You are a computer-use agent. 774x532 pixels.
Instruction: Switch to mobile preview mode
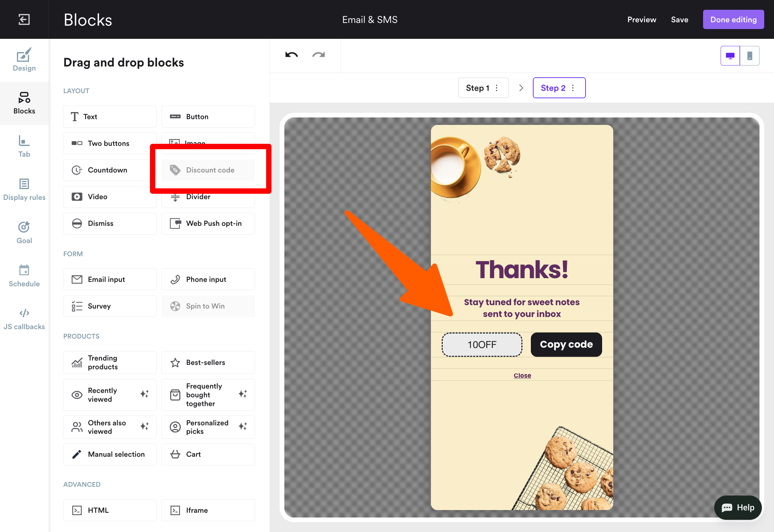[x=749, y=56]
